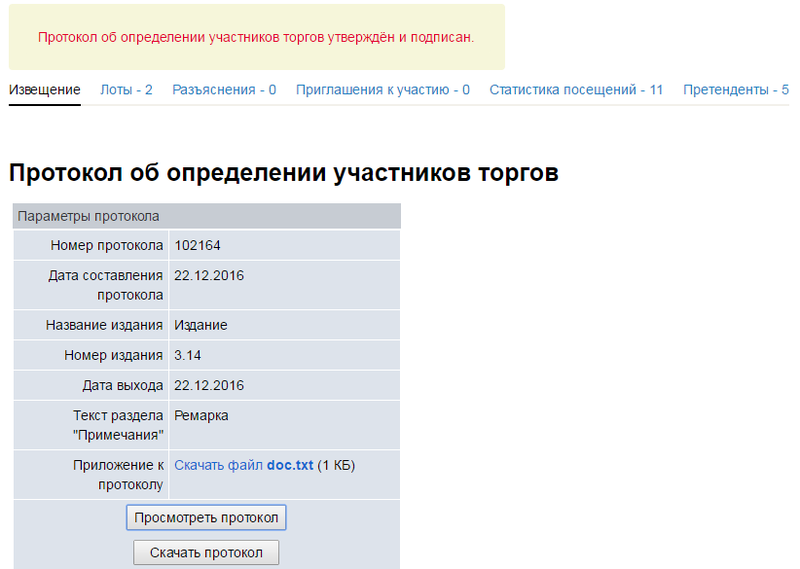Click the Скачать протокол button
Image resolution: width=800 pixels, height=569 pixels.
point(206,553)
